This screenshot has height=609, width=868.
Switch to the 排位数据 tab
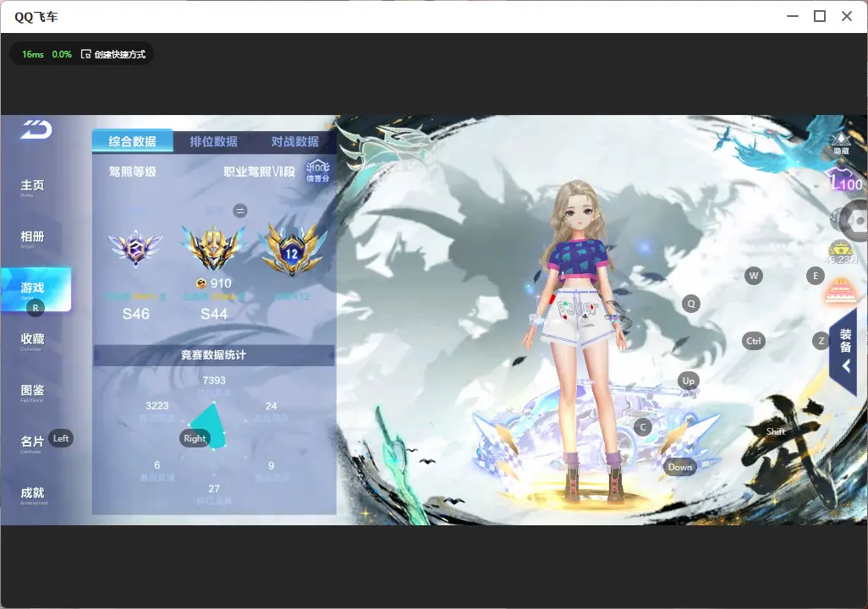coord(214,141)
